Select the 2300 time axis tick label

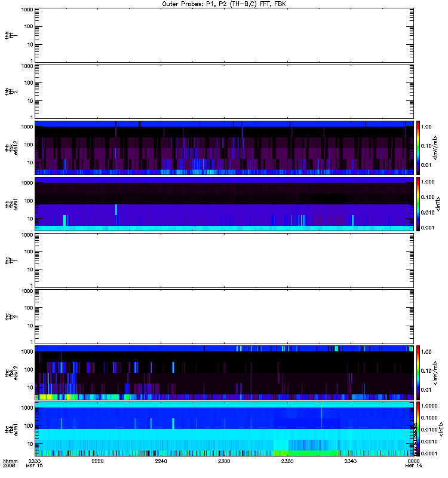[x=224, y=461]
